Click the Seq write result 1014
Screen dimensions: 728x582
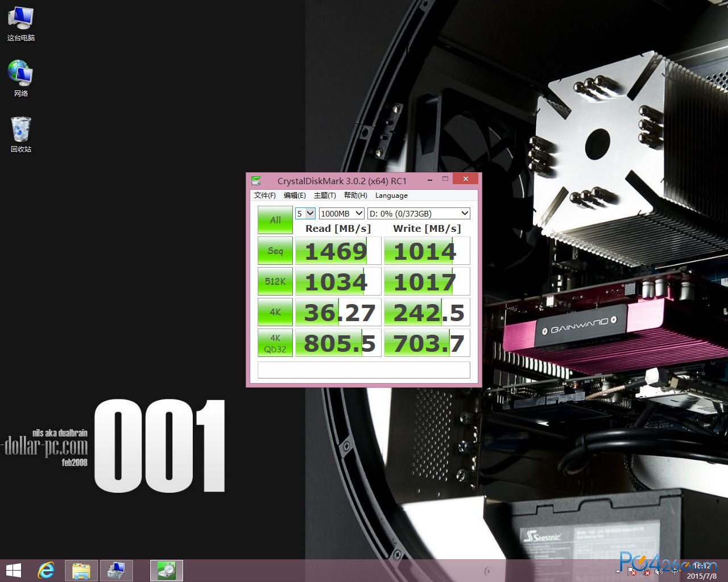427,251
